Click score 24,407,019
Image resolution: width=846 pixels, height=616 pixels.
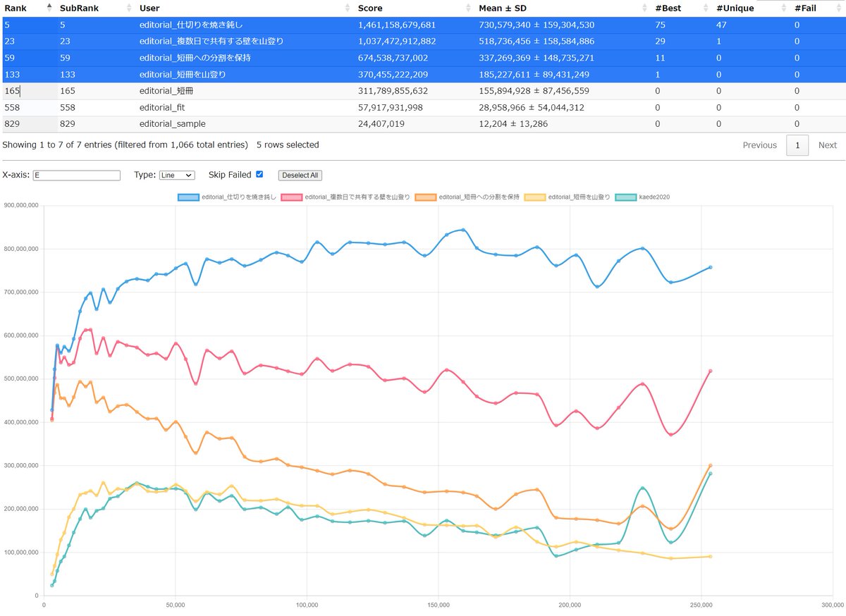(x=381, y=123)
